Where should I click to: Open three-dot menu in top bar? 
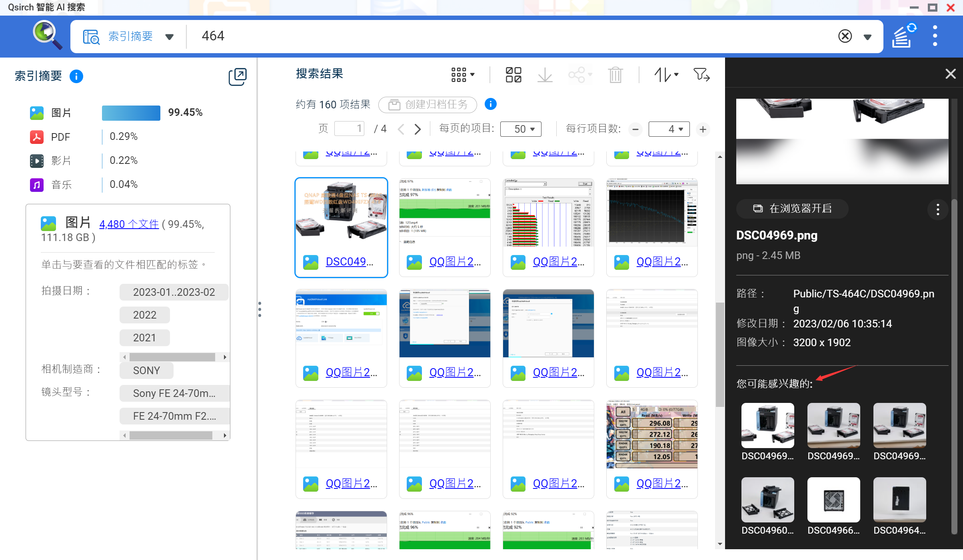pos(935,36)
